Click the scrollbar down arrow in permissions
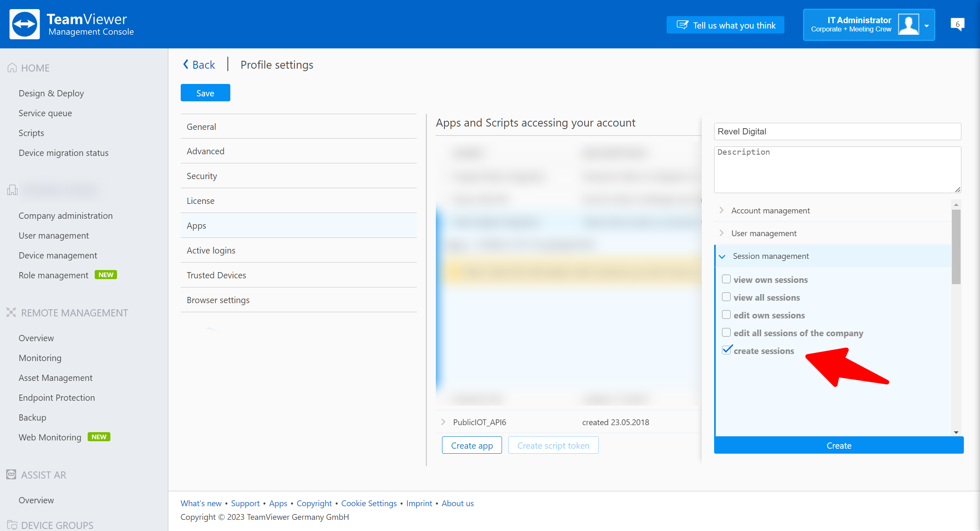 956,432
